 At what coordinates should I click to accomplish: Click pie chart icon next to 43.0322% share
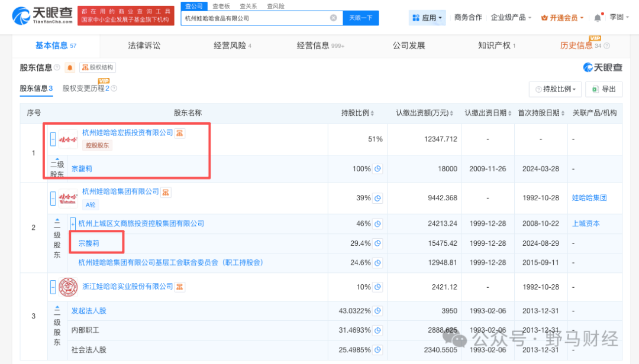377,311
